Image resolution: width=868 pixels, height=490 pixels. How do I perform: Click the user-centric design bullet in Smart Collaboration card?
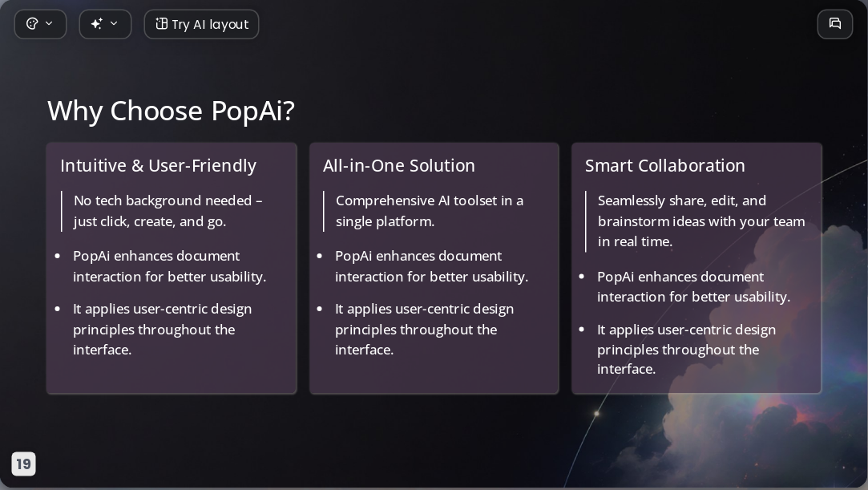(686, 350)
